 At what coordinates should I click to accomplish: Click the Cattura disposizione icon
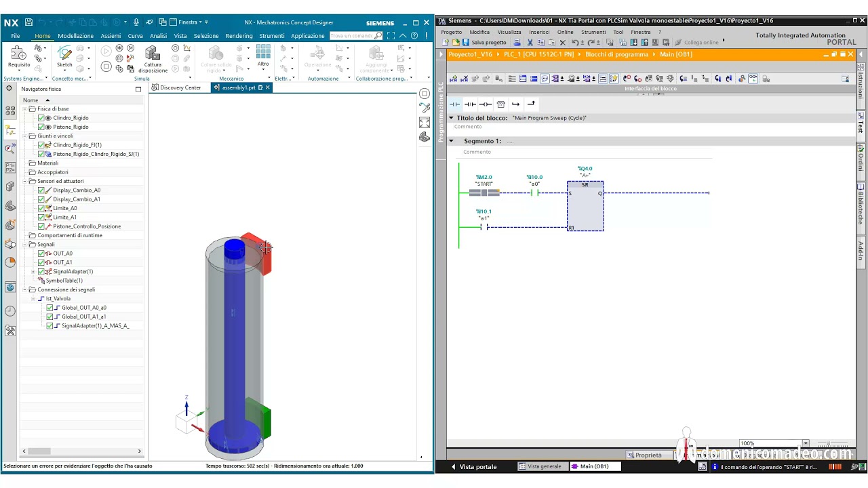[x=152, y=58]
